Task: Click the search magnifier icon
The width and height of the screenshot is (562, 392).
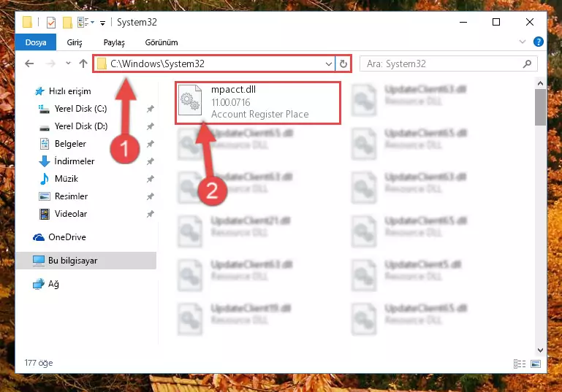Action: point(527,64)
